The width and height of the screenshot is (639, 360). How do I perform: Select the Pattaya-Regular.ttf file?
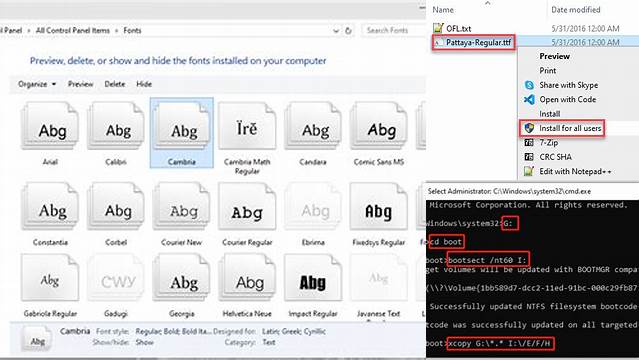click(x=478, y=42)
